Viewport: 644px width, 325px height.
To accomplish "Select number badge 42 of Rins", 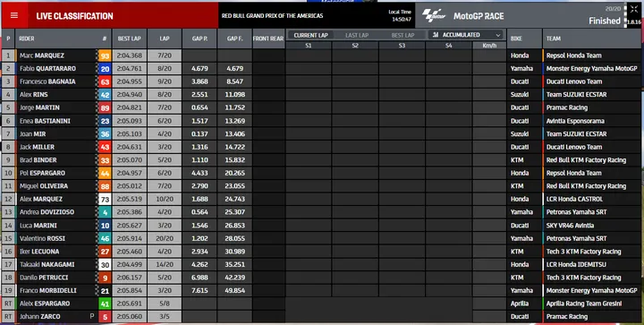I will (x=105, y=95).
